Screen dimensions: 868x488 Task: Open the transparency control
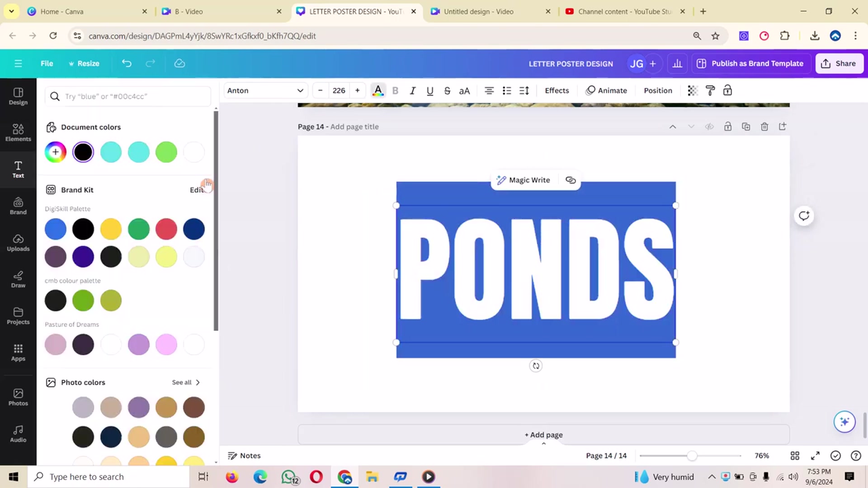click(692, 90)
